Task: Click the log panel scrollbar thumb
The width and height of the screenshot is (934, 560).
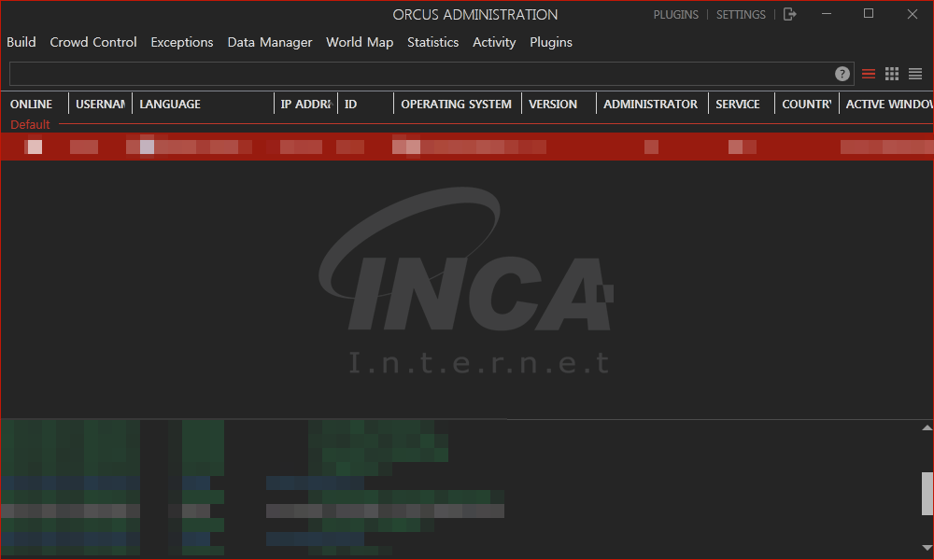Action: pyautogui.click(x=927, y=494)
